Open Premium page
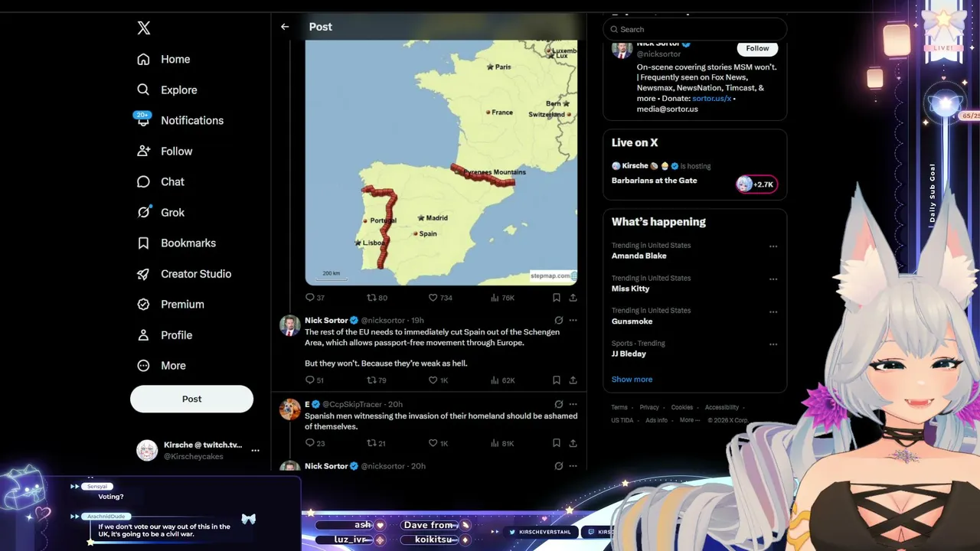This screenshot has width=980, height=551. (x=171, y=304)
